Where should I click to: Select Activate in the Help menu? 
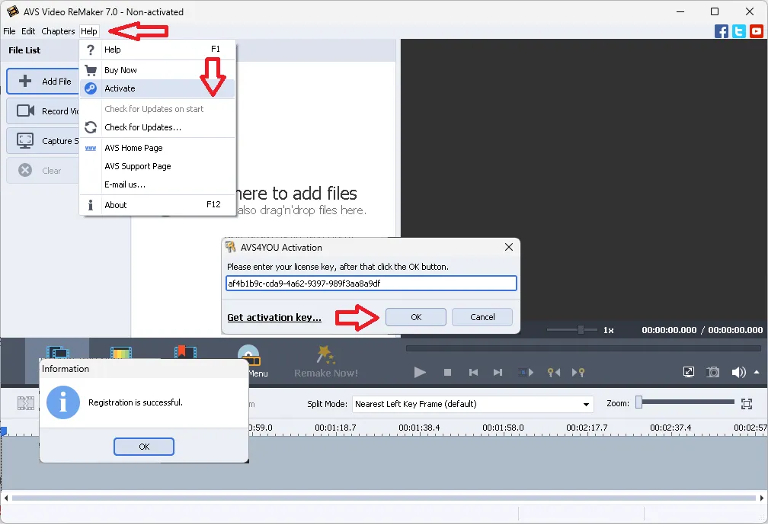120,88
